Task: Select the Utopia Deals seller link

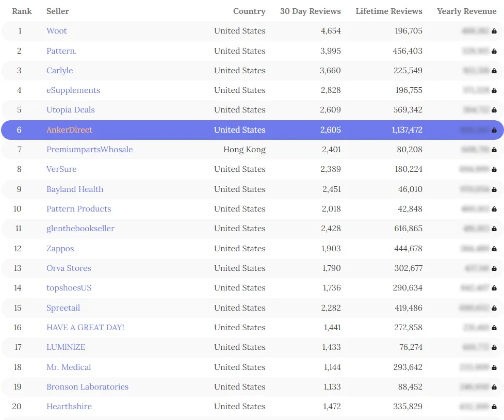Action: tap(70, 110)
